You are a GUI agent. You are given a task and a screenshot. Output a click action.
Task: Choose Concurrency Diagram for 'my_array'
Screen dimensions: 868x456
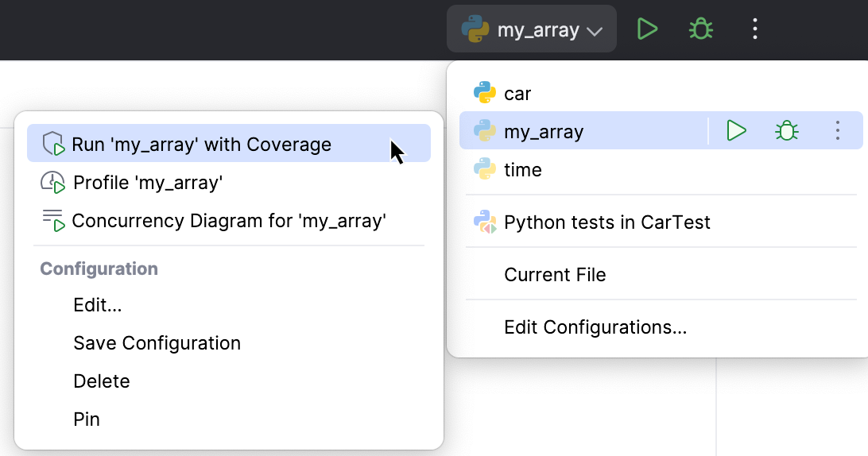229,221
